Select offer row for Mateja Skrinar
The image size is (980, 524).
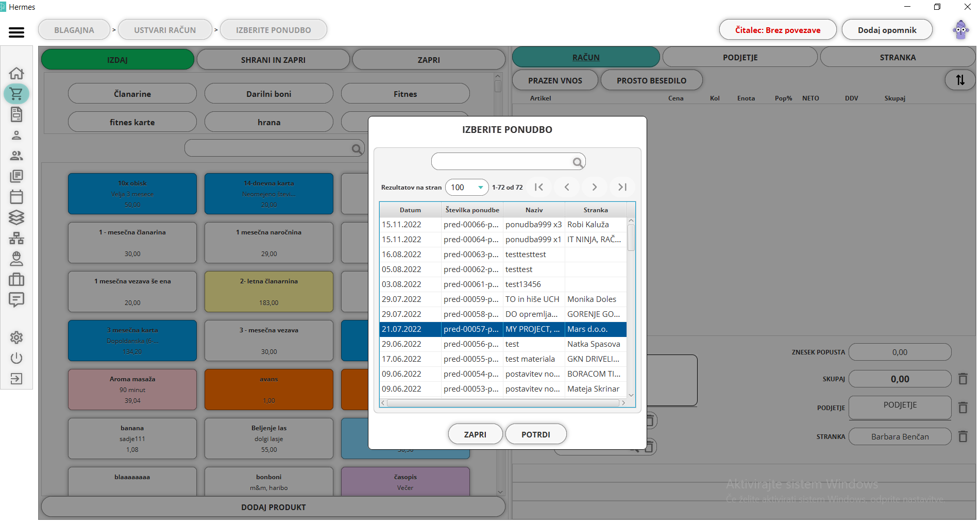(503, 389)
